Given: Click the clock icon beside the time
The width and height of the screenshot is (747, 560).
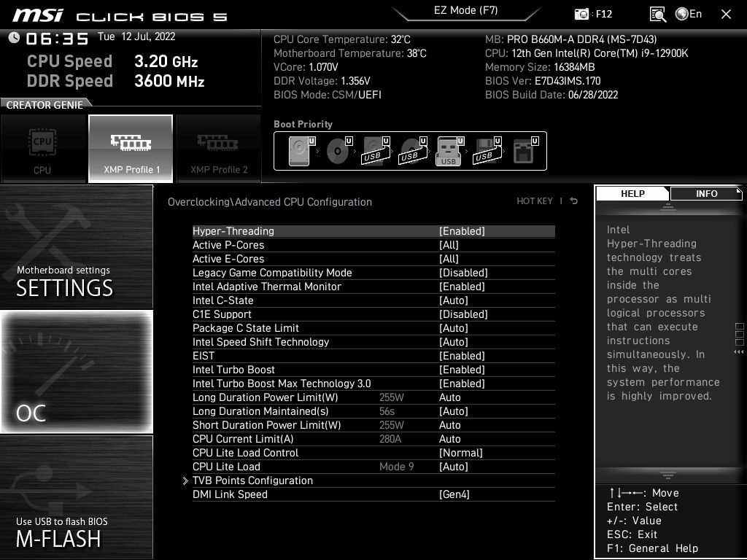Looking at the screenshot, I should click(14, 38).
